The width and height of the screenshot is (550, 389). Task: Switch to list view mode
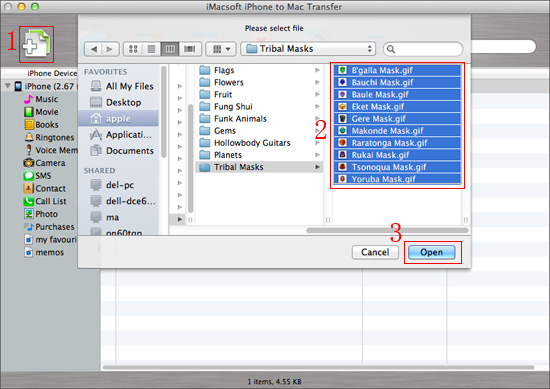click(152, 49)
